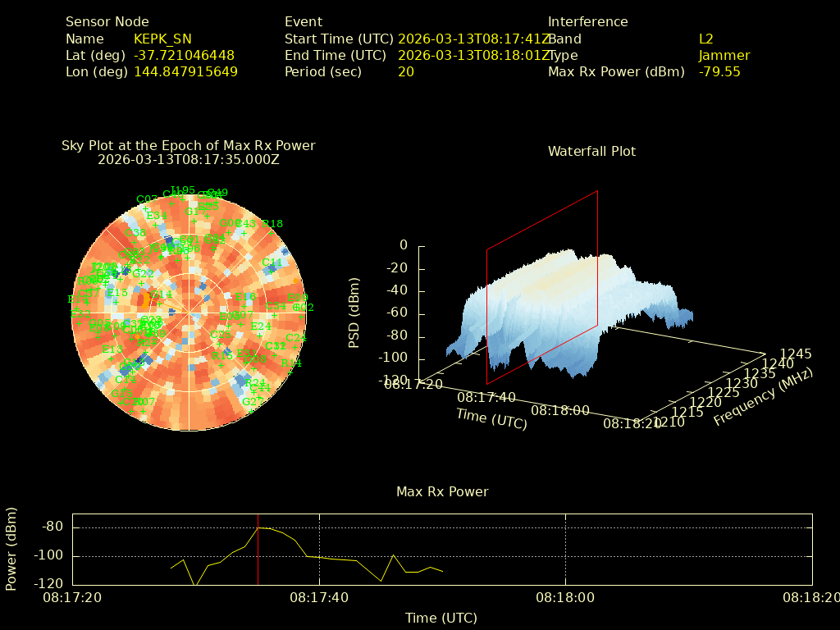Click the event period value 20
Viewport: 840px width, 630px height.
(x=405, y=72)
